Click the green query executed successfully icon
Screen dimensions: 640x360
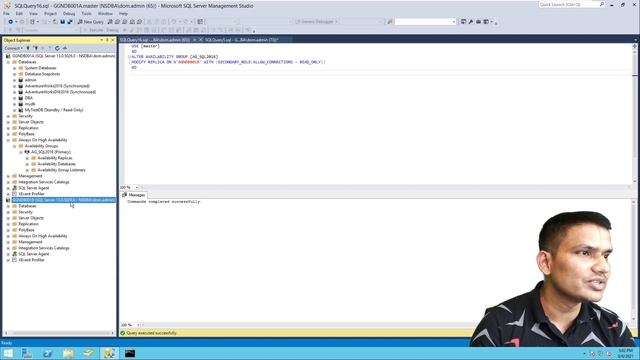pos(122,333)
